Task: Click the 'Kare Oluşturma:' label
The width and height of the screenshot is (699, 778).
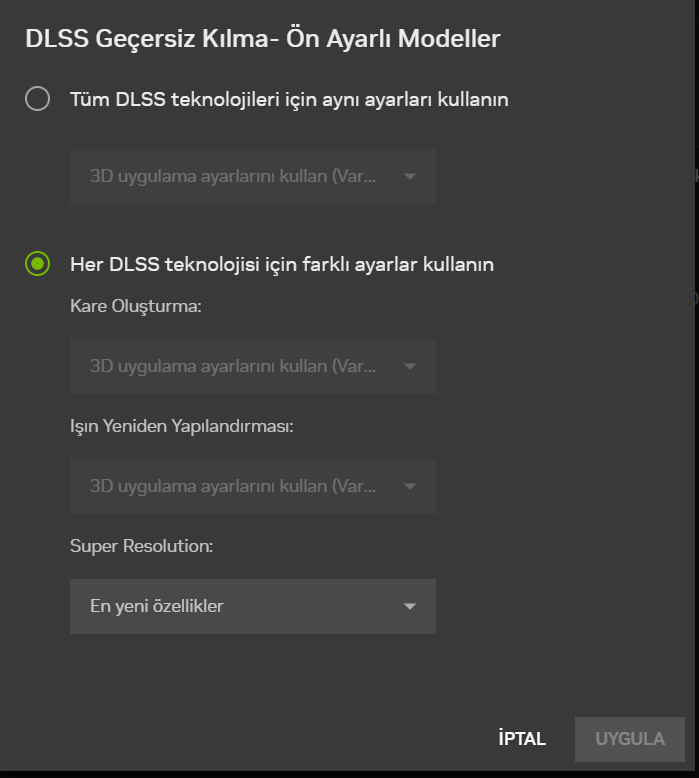Action: point(136,306)
